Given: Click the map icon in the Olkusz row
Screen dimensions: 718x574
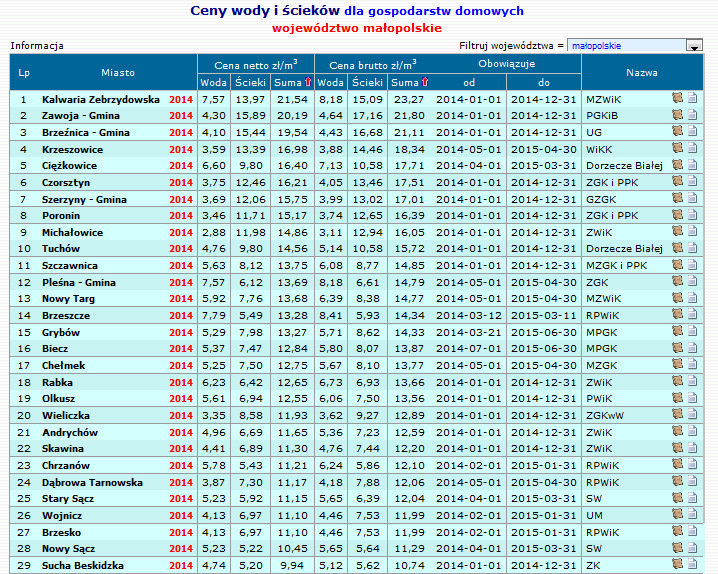Looking at the screenshot, I should click(x=677, y=399).
